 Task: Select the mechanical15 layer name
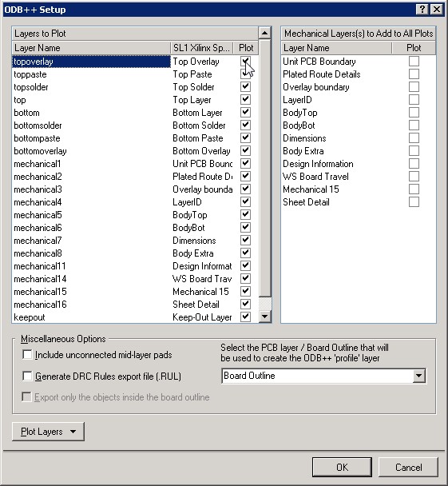40,292
